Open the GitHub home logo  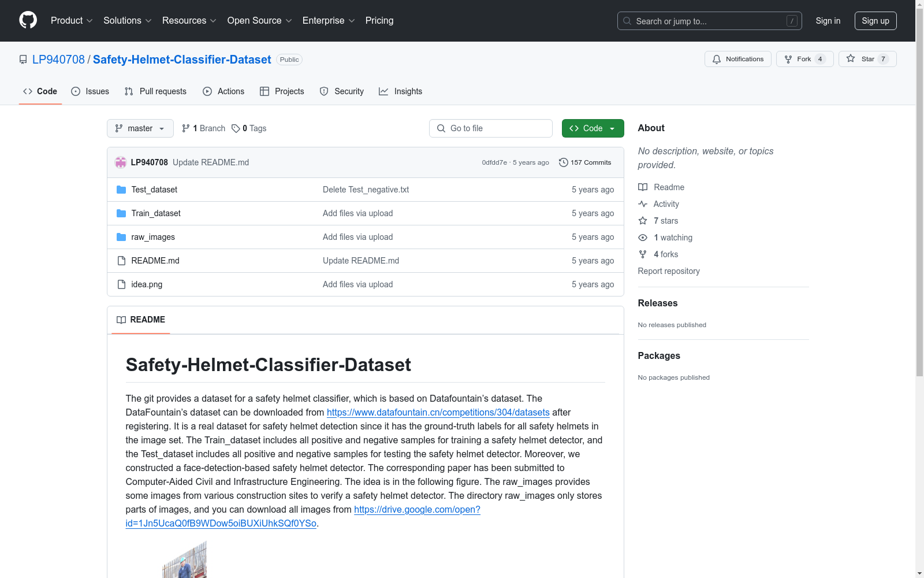(28, 20)
